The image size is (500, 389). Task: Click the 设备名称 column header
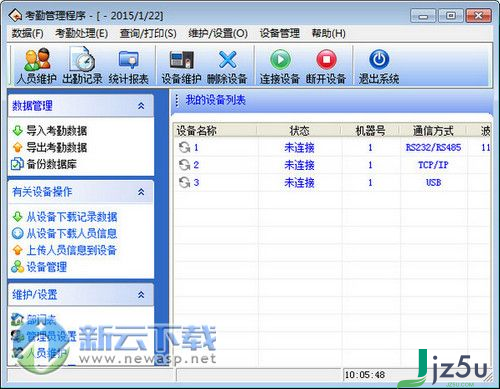pyautogui.click(x=215, y=131)
